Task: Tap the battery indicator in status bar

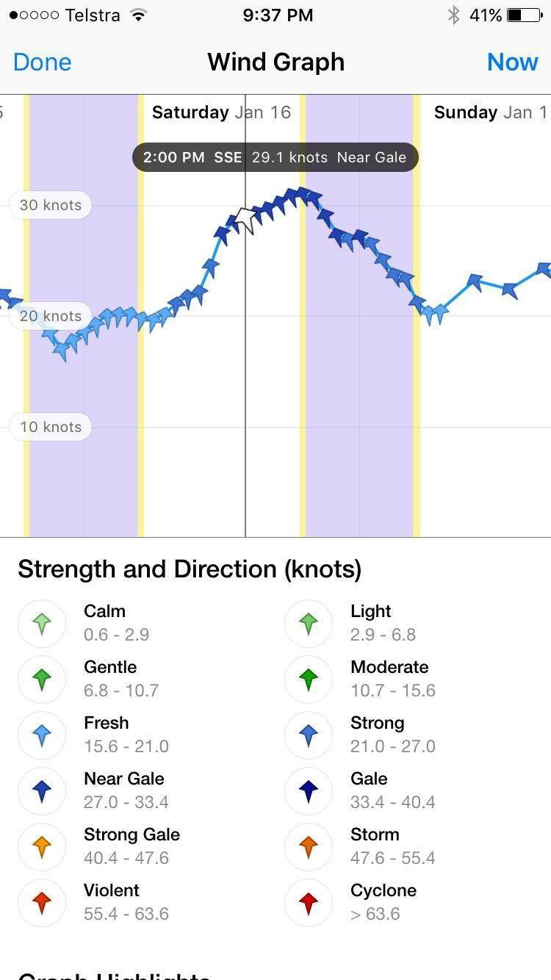Action: coord(524,15)
